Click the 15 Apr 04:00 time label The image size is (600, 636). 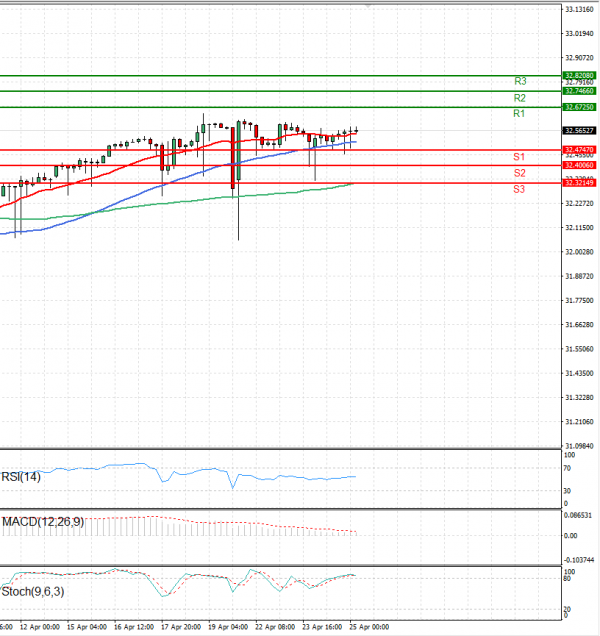click(87, 627)
